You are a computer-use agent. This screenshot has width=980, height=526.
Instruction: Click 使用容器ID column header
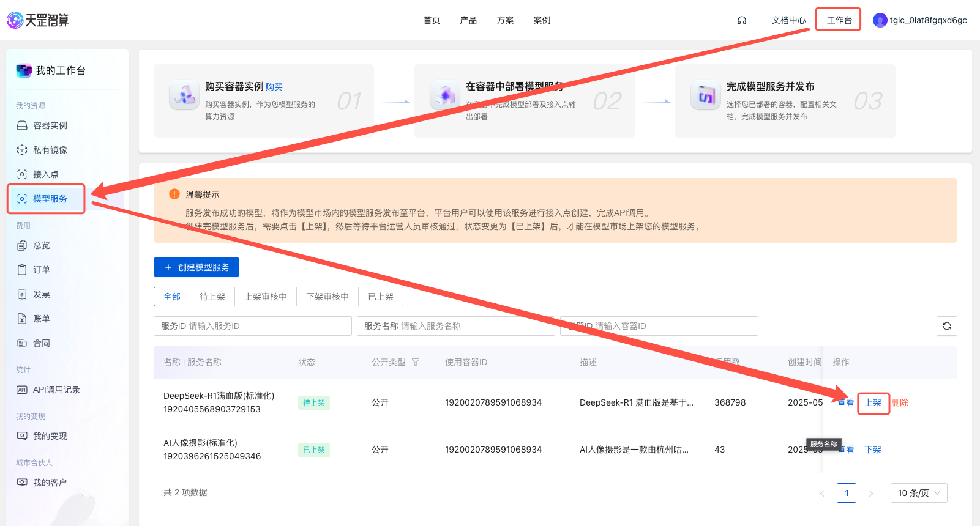(x=466, y=362)
